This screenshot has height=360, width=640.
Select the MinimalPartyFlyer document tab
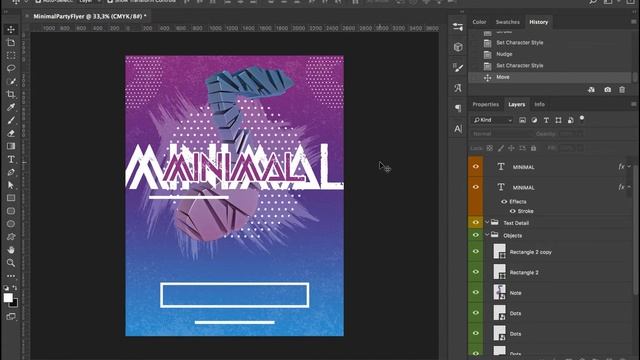89,16
